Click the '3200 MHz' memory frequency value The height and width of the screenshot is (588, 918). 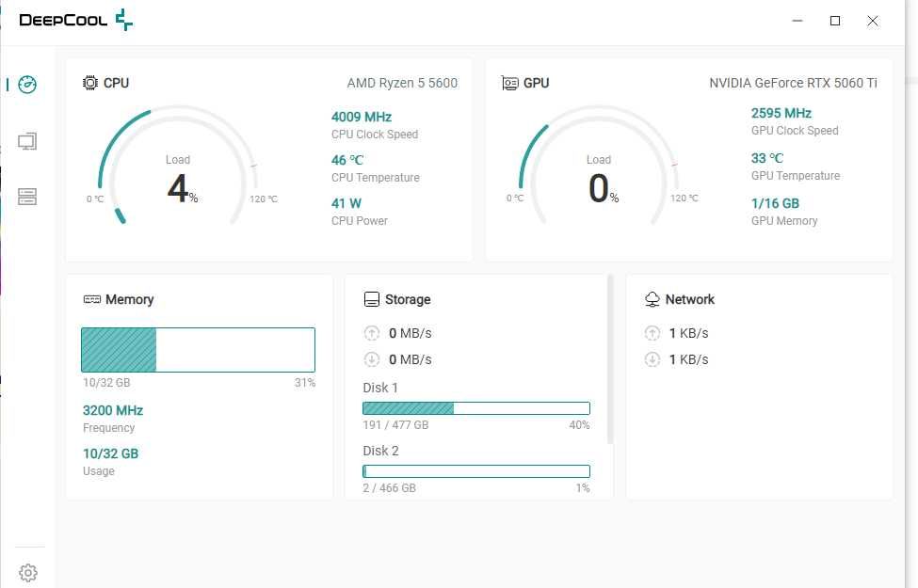coord(113,411)
